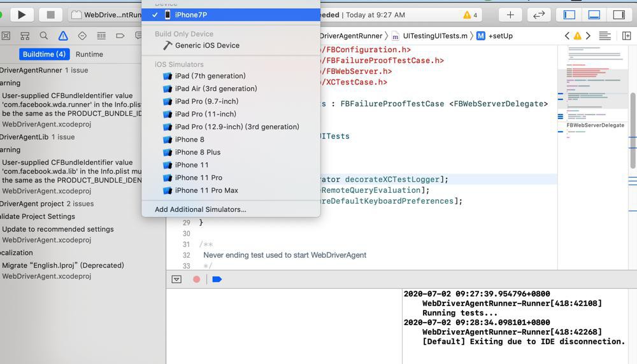
Task: Switch to Runtime issues tab
Action: click(x=89, y=54)
